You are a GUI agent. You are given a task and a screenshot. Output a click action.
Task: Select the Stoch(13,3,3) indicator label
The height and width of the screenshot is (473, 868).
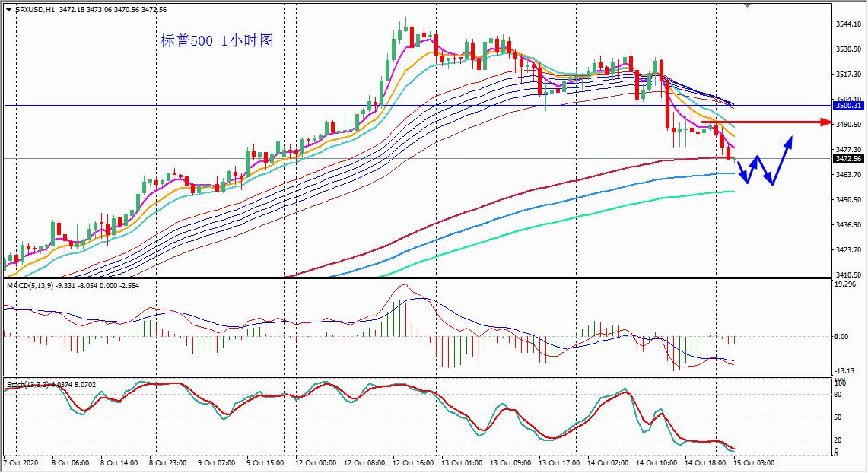point(27,384)
